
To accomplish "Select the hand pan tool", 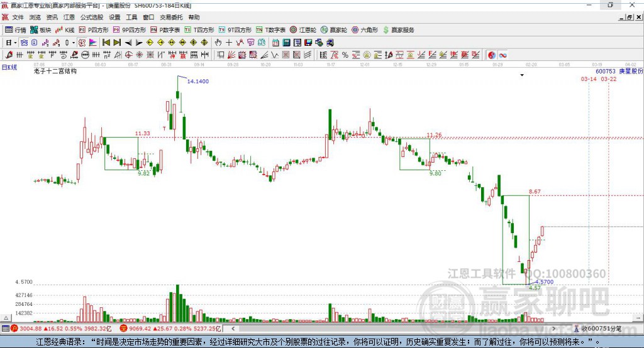I will 218,43.
